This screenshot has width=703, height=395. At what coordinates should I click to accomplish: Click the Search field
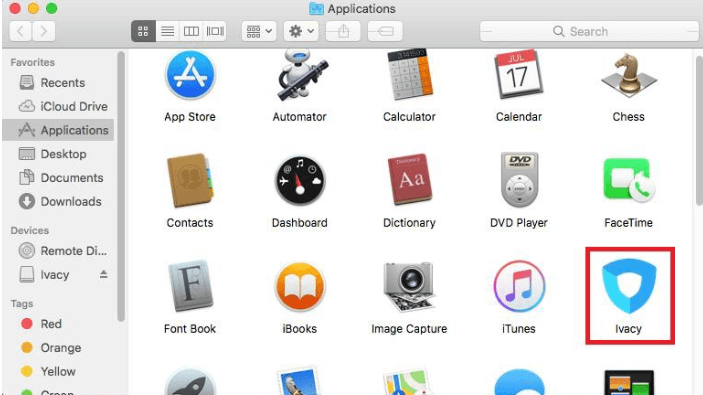click(589, 31)
